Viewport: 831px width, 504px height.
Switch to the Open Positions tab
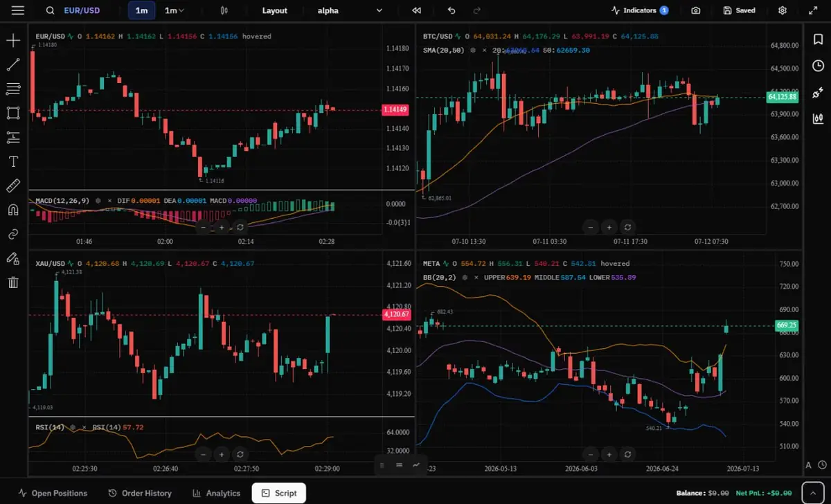tap(53, 493)
